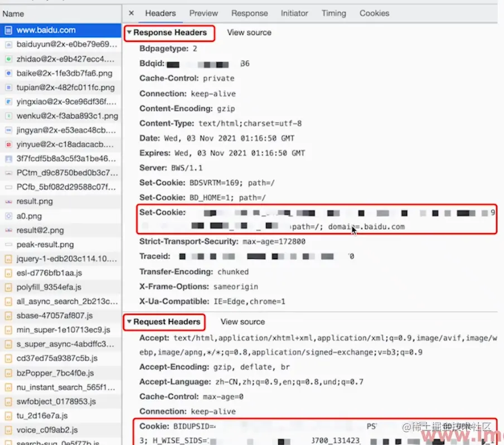The image size is (504, 445).
Task: Click script icon of all_async_search_2b213c request
Action: [9, 302]
